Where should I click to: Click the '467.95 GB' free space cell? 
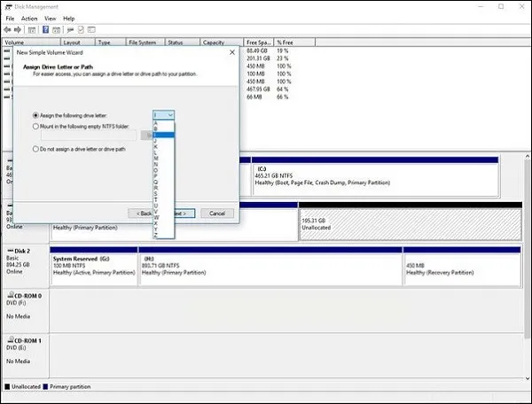(258, 89)
